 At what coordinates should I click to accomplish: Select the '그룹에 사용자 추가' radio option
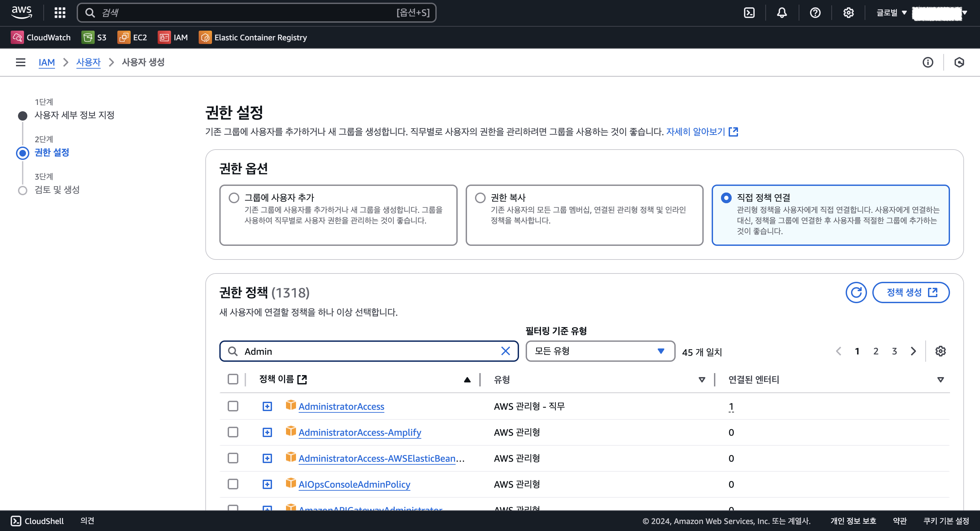point(234,198)
